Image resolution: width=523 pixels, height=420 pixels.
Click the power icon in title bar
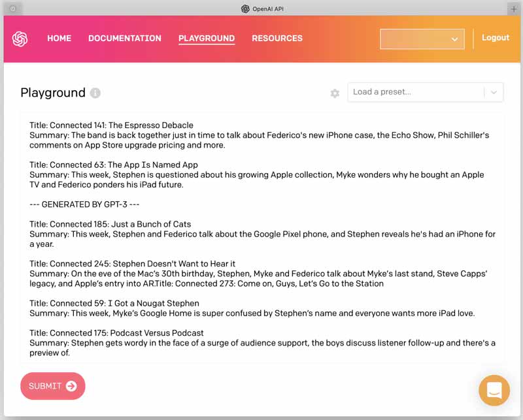pyautogui.click(x=12, y=8)
